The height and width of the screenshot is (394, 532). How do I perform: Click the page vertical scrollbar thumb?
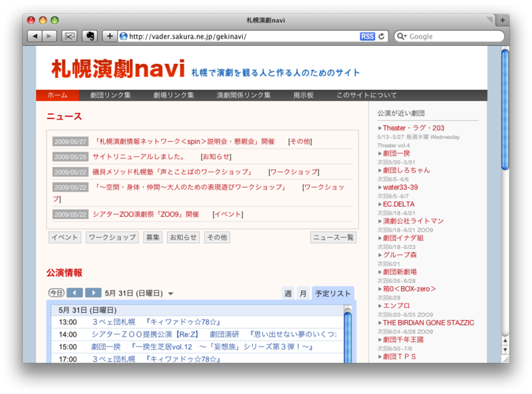[505, 109]
